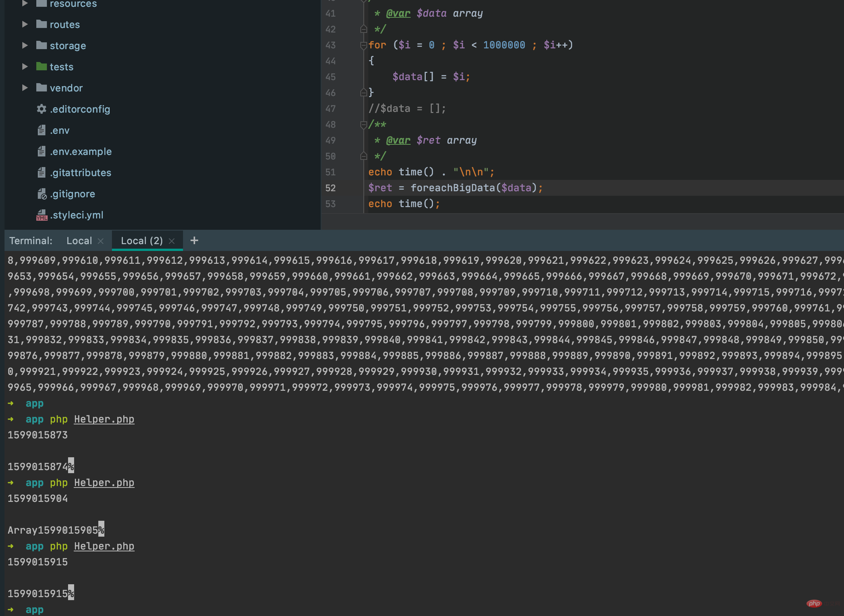Click the .env file icon
The image size is (844, 616).
[x=41, y=130]
